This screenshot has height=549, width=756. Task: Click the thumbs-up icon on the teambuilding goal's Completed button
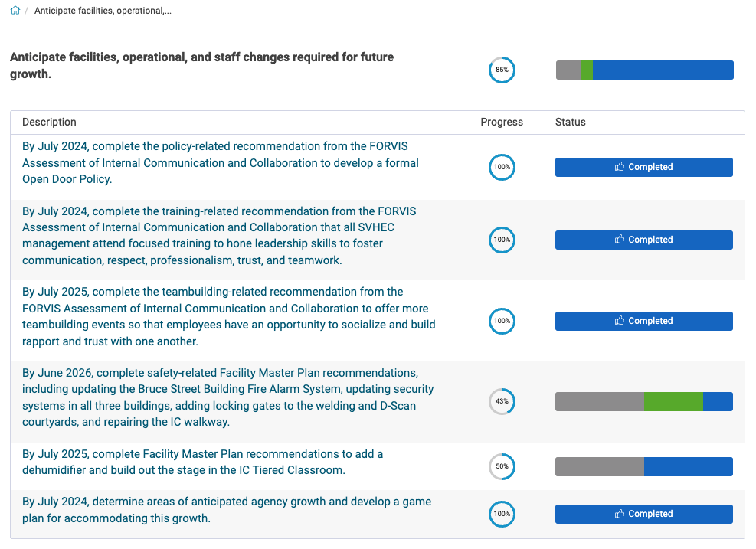[x=619, y=321]
